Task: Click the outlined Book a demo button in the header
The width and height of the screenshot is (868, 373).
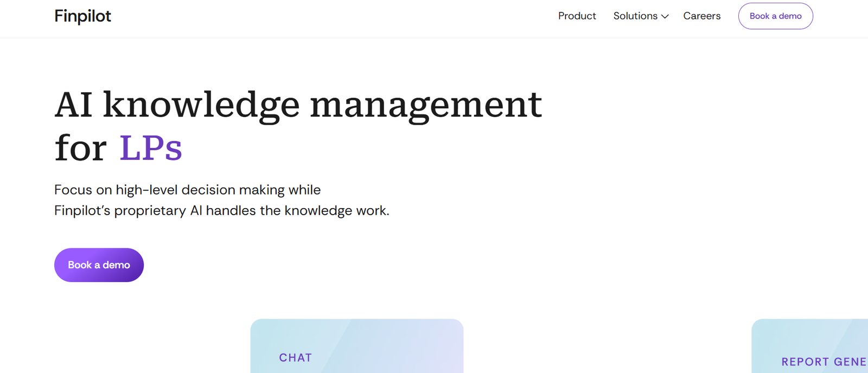Action: click(775, 16)
